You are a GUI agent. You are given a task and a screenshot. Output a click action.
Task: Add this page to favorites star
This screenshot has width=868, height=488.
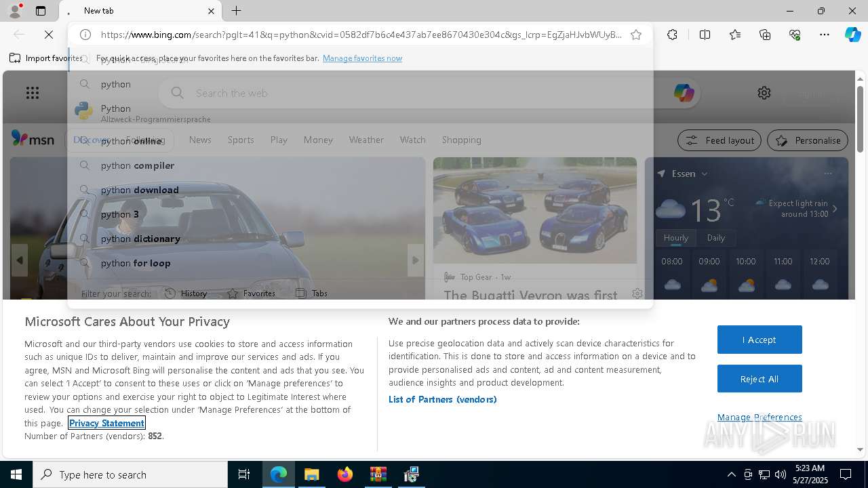point(636,35)
